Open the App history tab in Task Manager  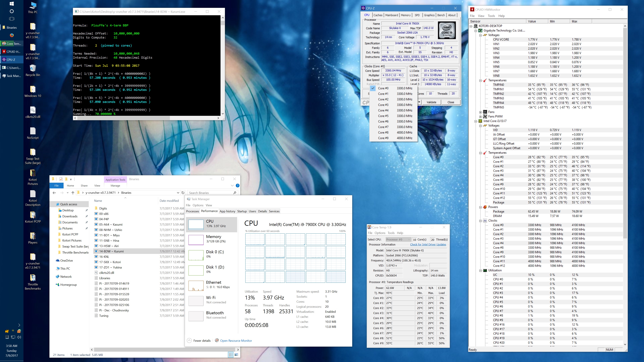pyautogui.click(x=227, y=211)
